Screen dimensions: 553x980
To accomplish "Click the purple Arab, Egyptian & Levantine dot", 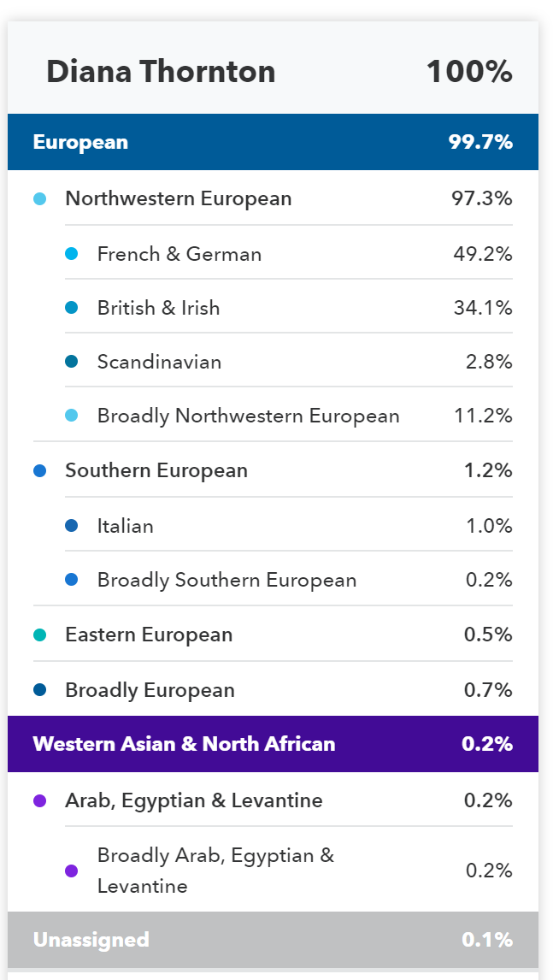I will (40, 800).
